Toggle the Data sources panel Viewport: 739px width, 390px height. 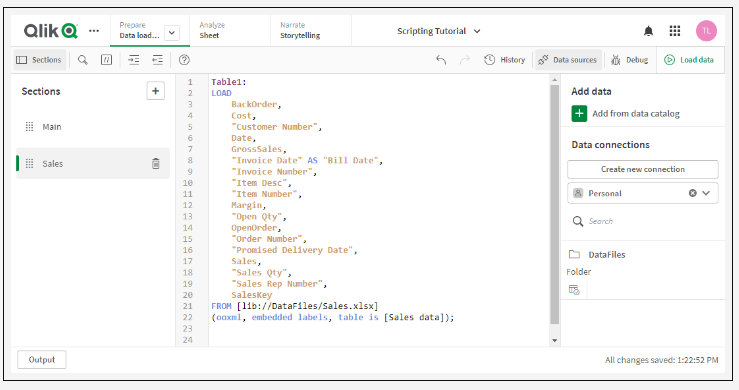click(568, 60)
